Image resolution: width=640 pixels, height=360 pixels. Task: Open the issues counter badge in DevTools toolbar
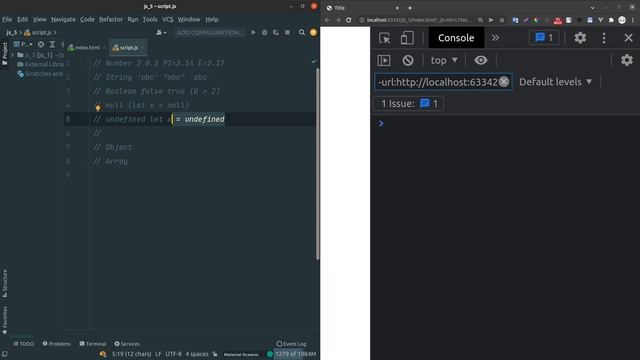pos(544,38)
